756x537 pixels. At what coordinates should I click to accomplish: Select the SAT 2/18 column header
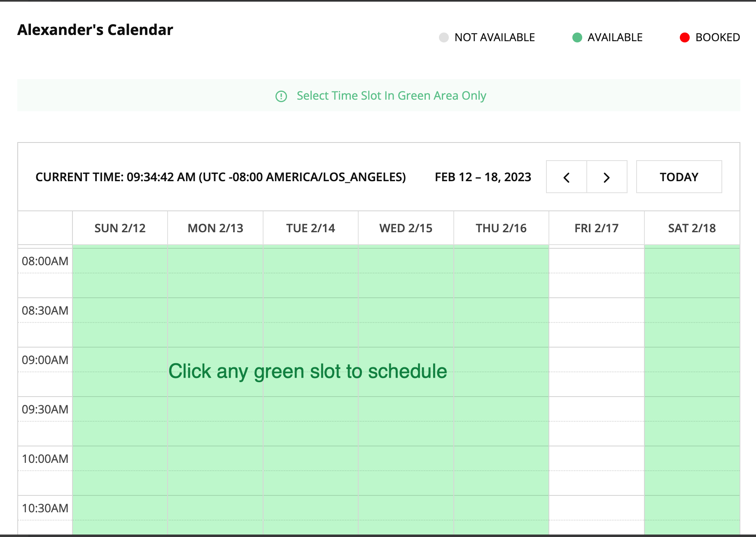pos(692,228)
